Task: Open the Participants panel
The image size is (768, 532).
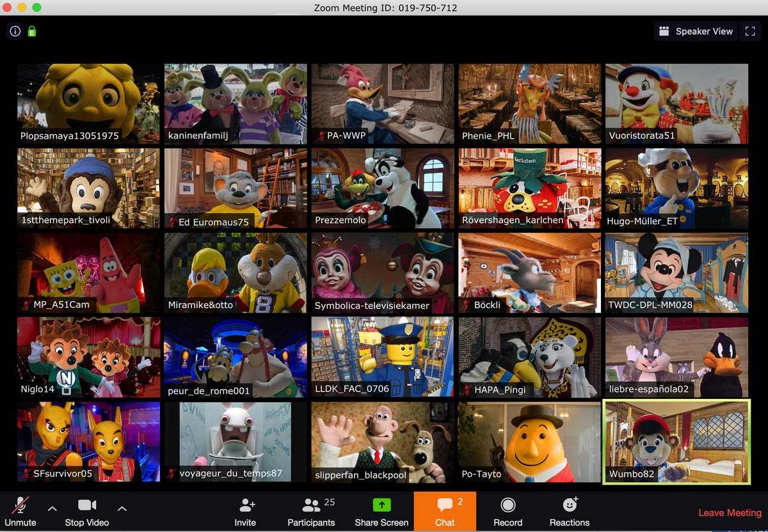Action: click(x=311, y=512)
